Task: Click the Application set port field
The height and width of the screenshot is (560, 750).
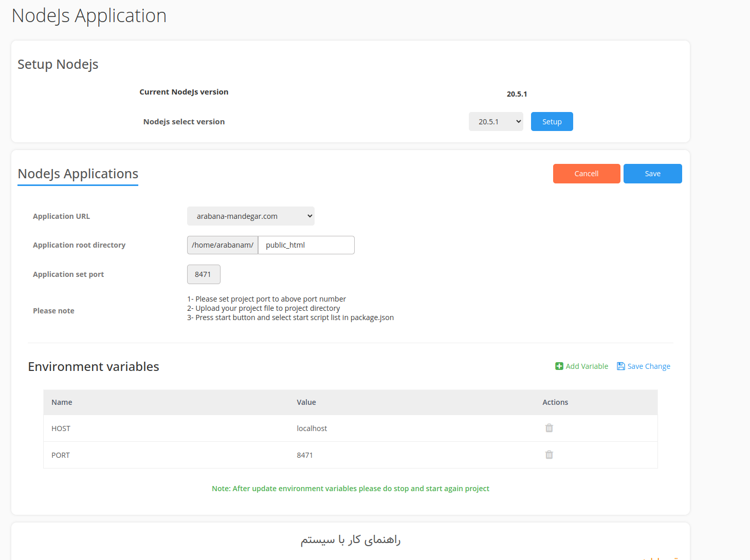Action: click(204, 274)
